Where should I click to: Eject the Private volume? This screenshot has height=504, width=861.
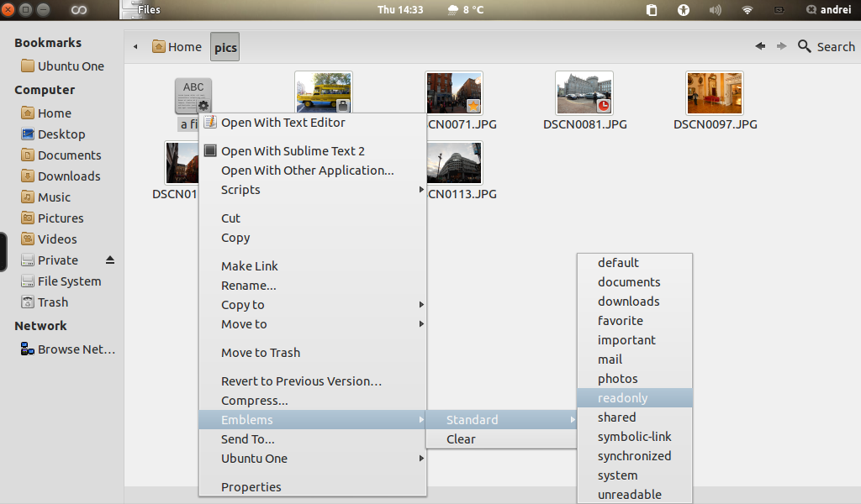point(109,260)
